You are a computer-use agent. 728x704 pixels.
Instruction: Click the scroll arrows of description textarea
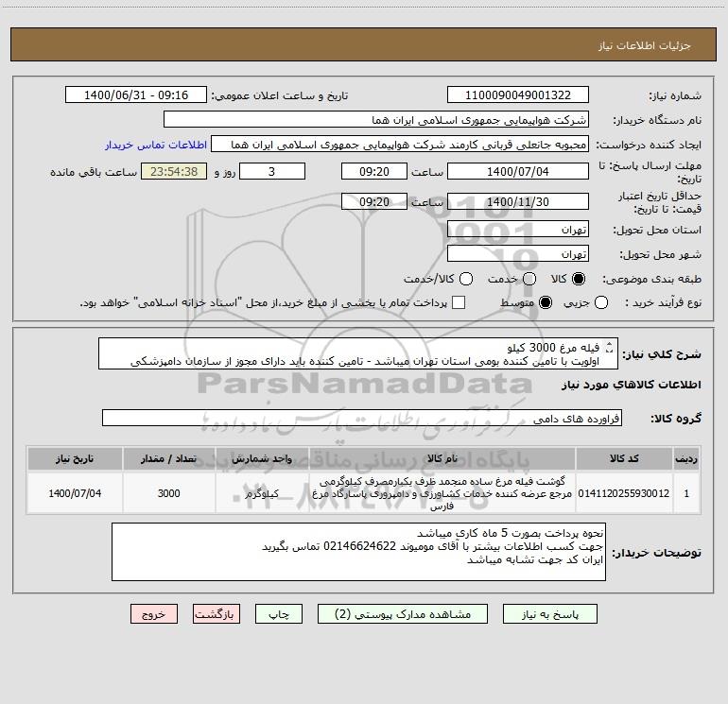click(x=610, y=348)
